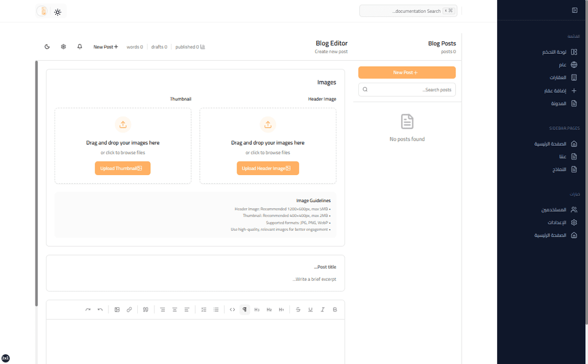Set text to Heading 3
This screenshot has height=364, width=588.
point(257,309)
